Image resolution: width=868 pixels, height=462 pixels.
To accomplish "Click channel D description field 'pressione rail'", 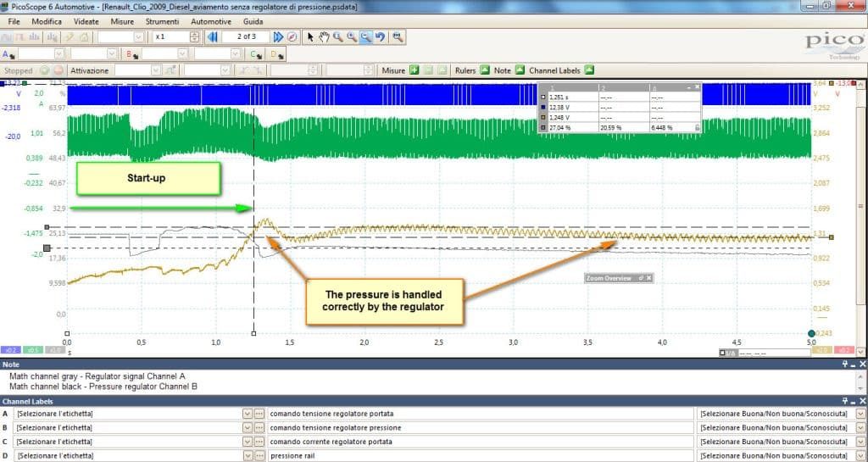I will pos(480,456).
